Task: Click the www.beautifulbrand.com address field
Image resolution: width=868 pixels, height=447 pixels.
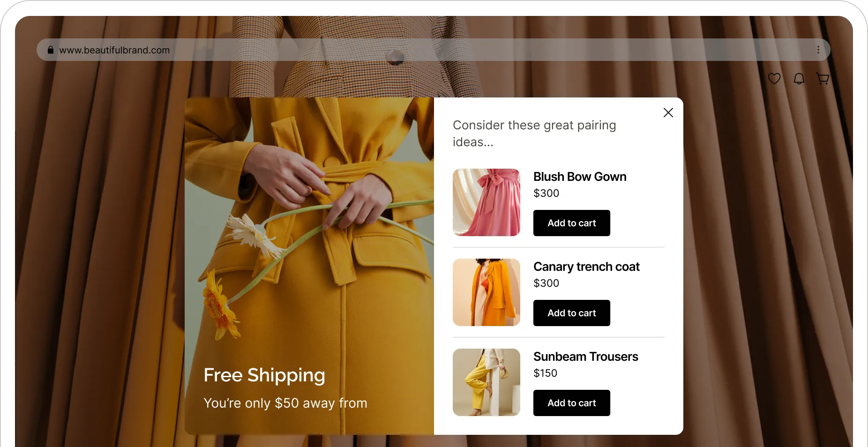Action: click(x=433, y=50)
